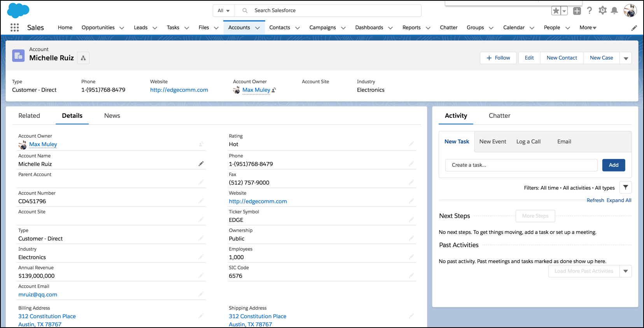Click in the Search Salesforce field

pos(329,10)
